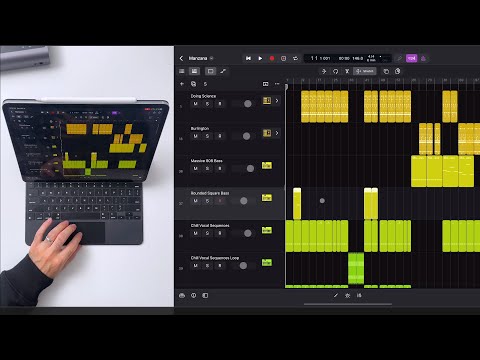Image resolution: width=480 pixels, height=360 pixels.
Task: Click the Manzana project title
Action: click(x=198, y=58)
